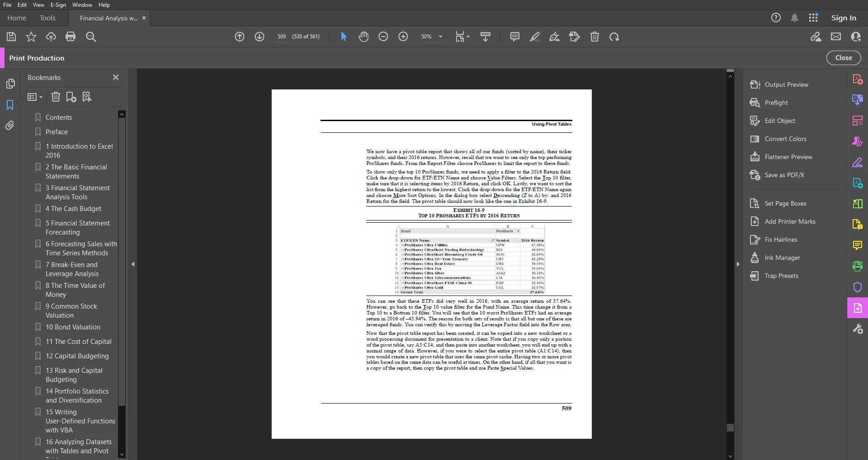
Task: Open the View menu
Action: pos(38,5)
